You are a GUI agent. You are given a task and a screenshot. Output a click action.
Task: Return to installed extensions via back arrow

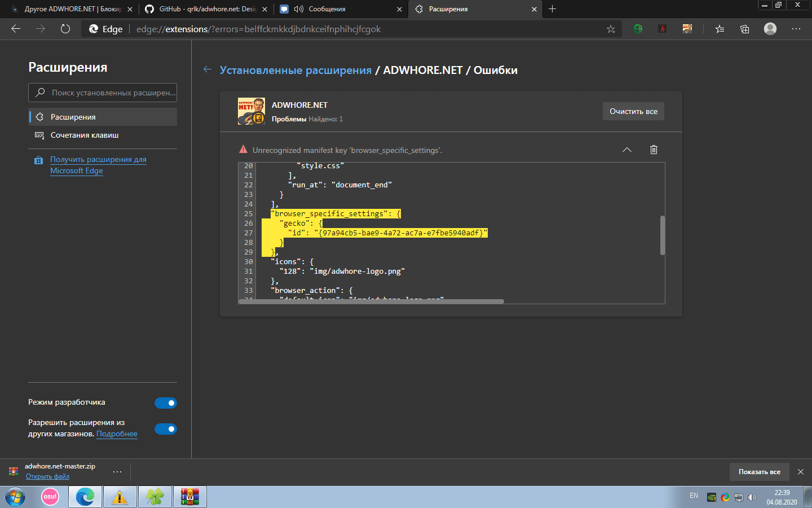point(208,69)
